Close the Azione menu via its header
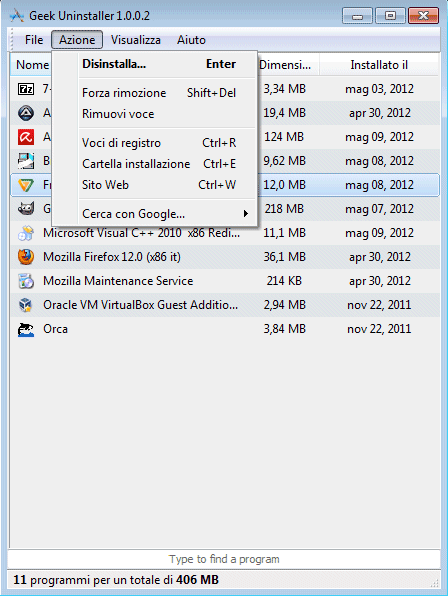The image size is (448, 596). (x=77, y=40)
